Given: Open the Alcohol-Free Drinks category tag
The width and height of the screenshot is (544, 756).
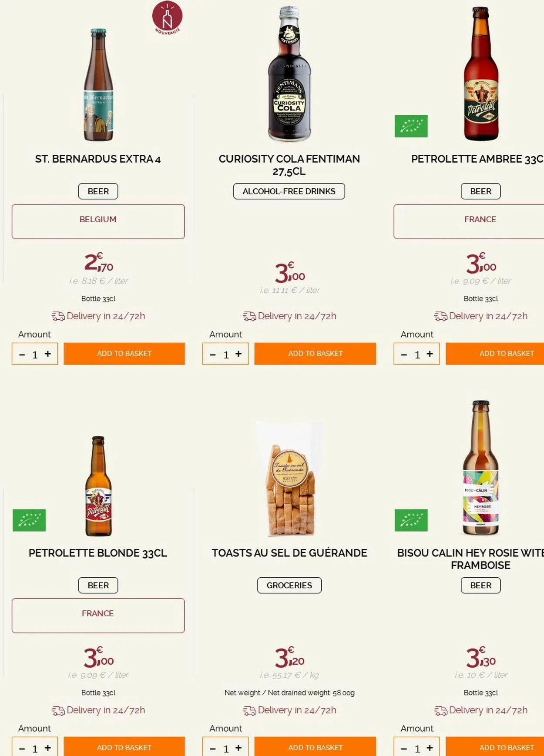Looking at the screenshot, I should [289, 191].
